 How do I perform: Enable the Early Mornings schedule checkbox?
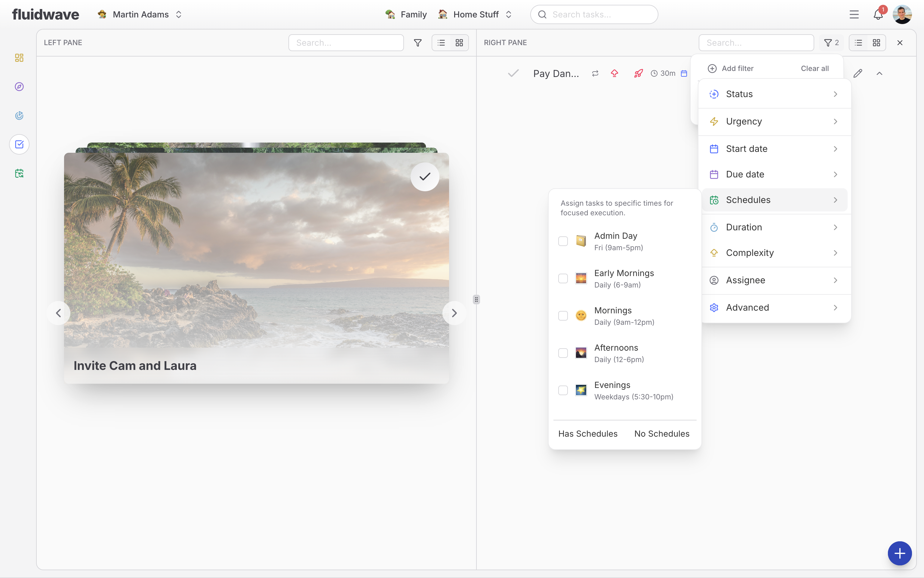coord(563,279)
